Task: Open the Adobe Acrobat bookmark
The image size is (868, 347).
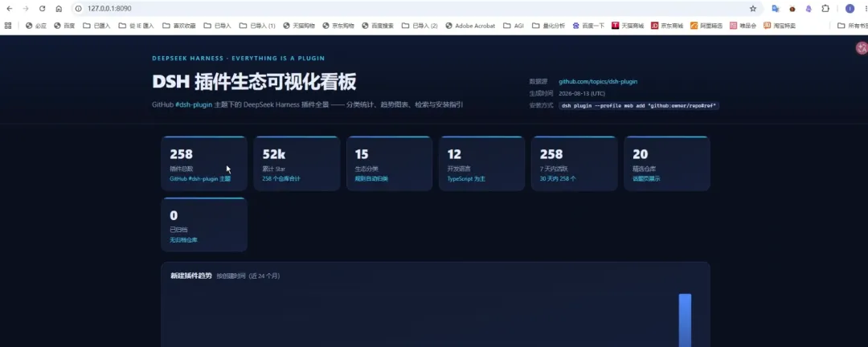Action: [x=470, y=26]
